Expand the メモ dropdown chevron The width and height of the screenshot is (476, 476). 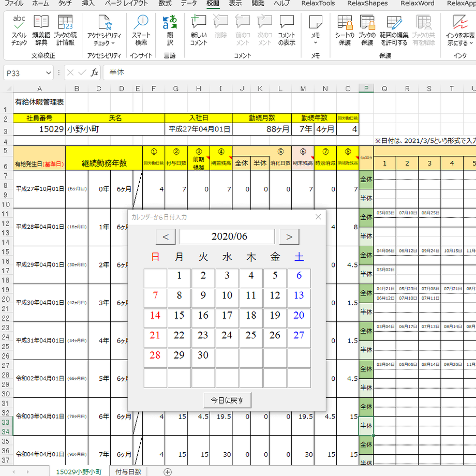point(316,43)
